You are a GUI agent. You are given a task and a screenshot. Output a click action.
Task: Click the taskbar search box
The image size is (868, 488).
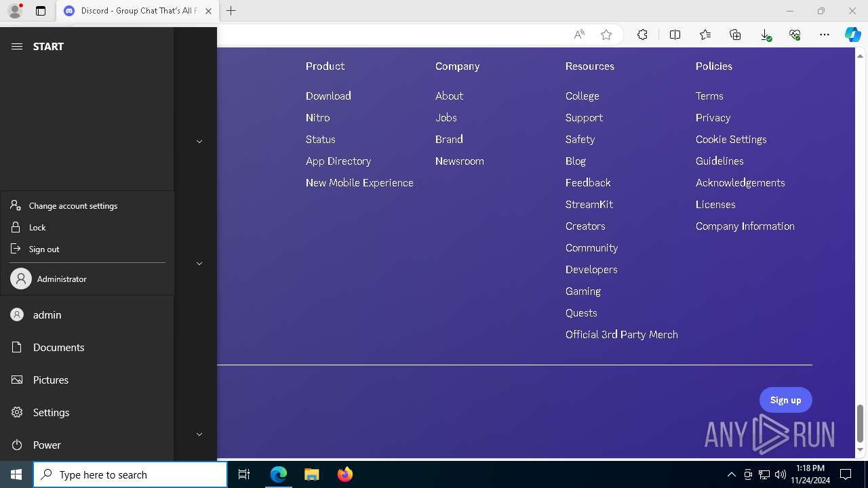[130, 474]
